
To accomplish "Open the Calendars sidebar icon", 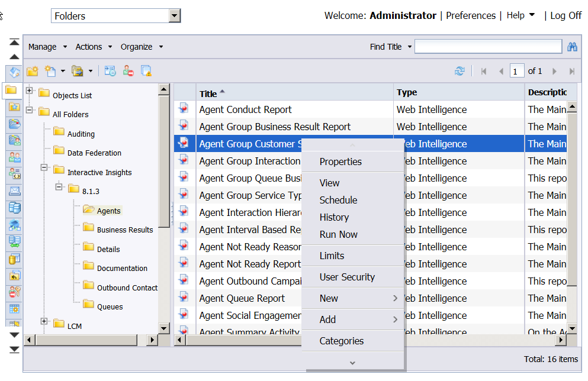I will [14, 309].
